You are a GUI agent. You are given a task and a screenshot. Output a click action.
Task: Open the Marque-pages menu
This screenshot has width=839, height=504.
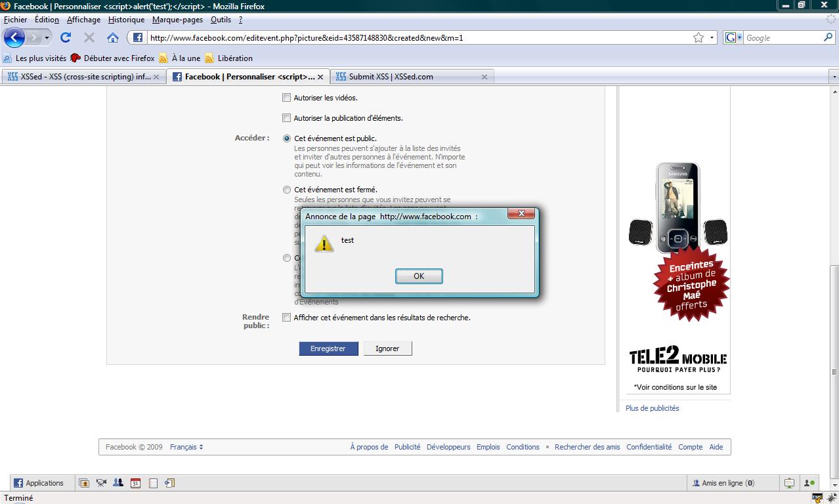click(x=178, y=20)
